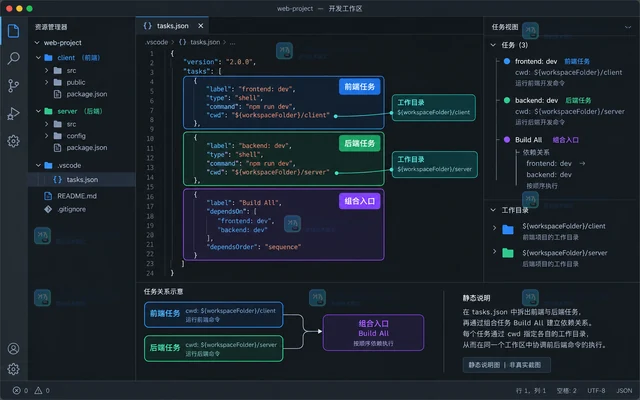Image resolution: width=640 pixels, height=400 pixels.
Task: Select tasks.json in the explorer tree
Action: [82, 180]
